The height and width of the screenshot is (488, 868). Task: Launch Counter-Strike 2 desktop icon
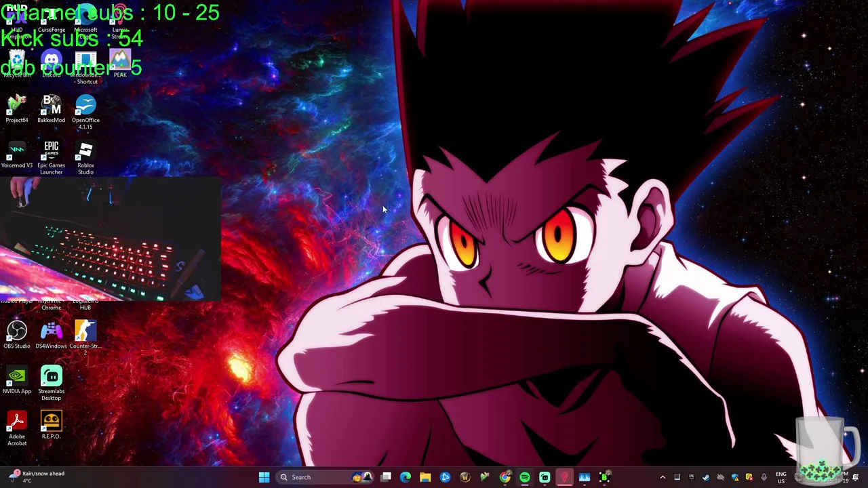85,338
